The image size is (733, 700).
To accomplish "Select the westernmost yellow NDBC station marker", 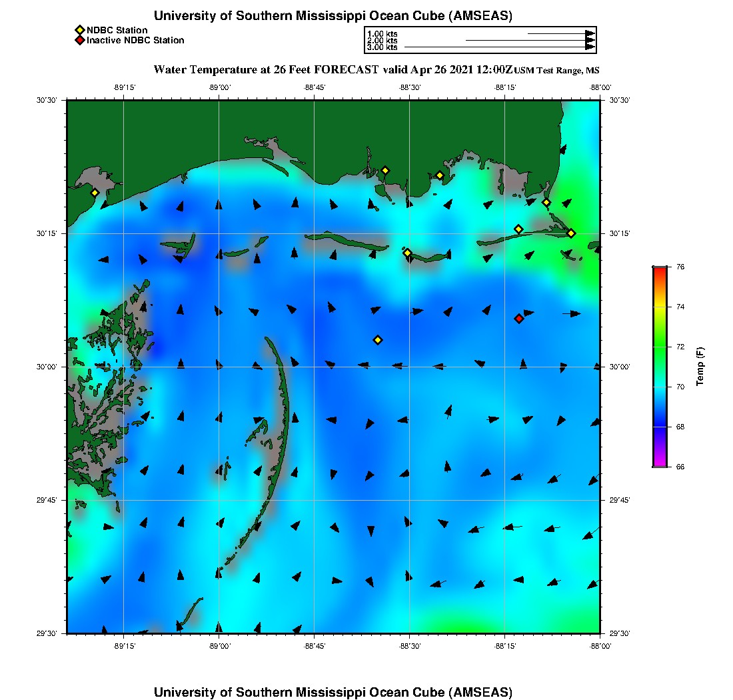I will tap(95, 193).
